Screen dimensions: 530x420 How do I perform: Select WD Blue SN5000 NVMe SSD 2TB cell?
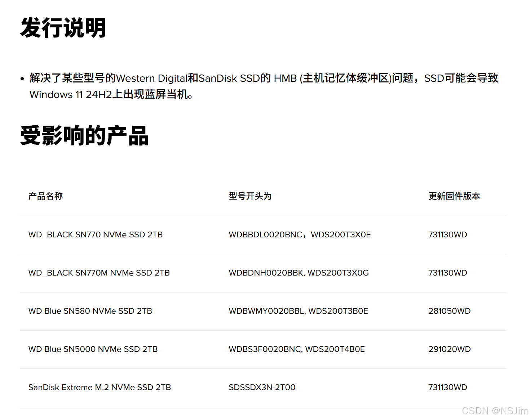click(93, 349)
